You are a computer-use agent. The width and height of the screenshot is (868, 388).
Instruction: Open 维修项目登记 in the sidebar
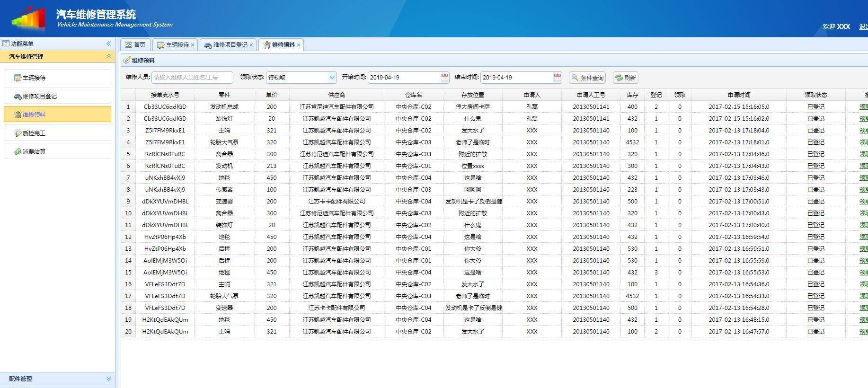(40, 96)
